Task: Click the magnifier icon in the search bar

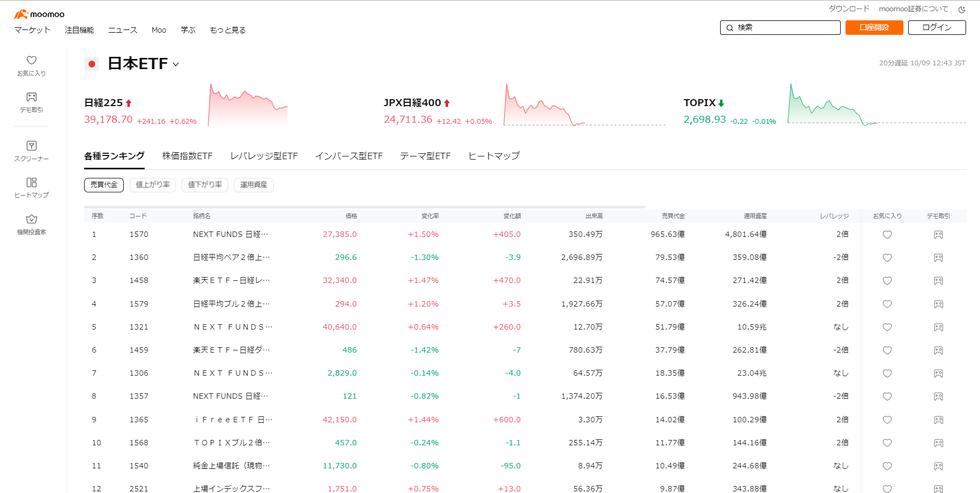Action: pos(730,27)
